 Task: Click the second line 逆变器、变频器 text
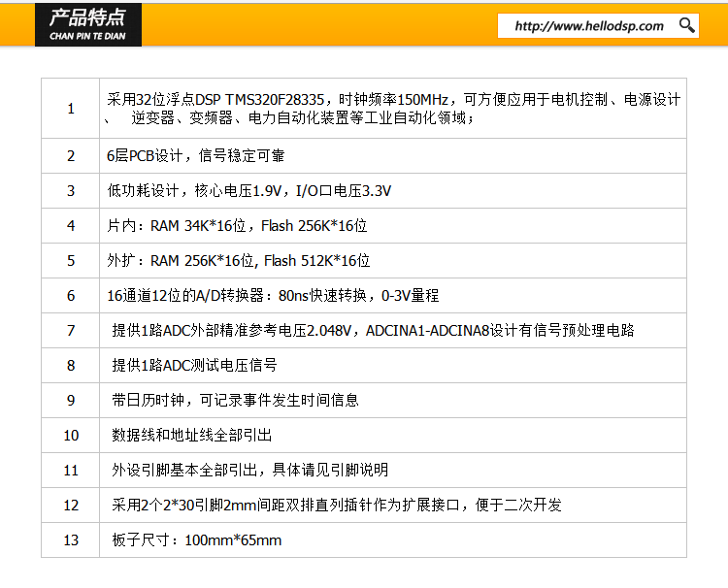click(303, 117)
